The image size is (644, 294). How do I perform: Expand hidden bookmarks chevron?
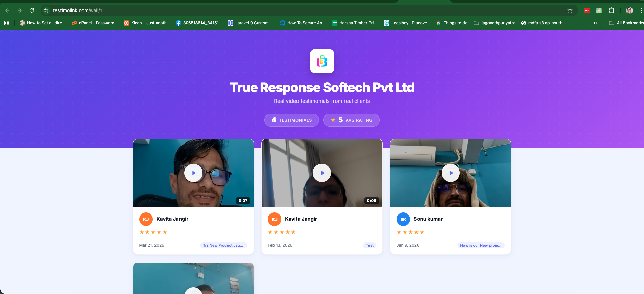[595, 23]
